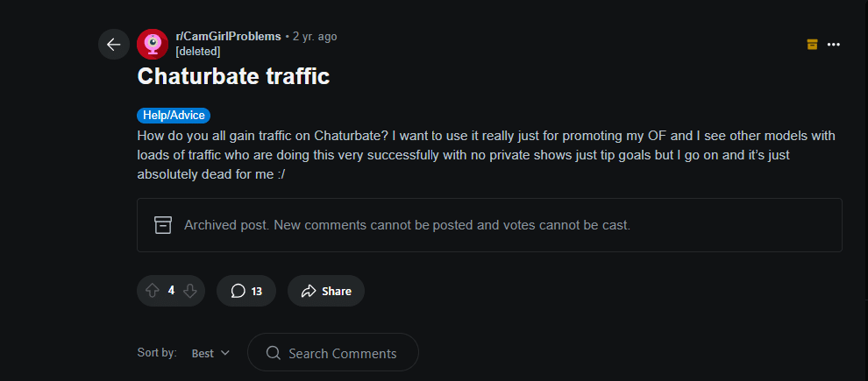Click the back arrow button
Screen dimensions: 868x381
click(x=114, y=45)
